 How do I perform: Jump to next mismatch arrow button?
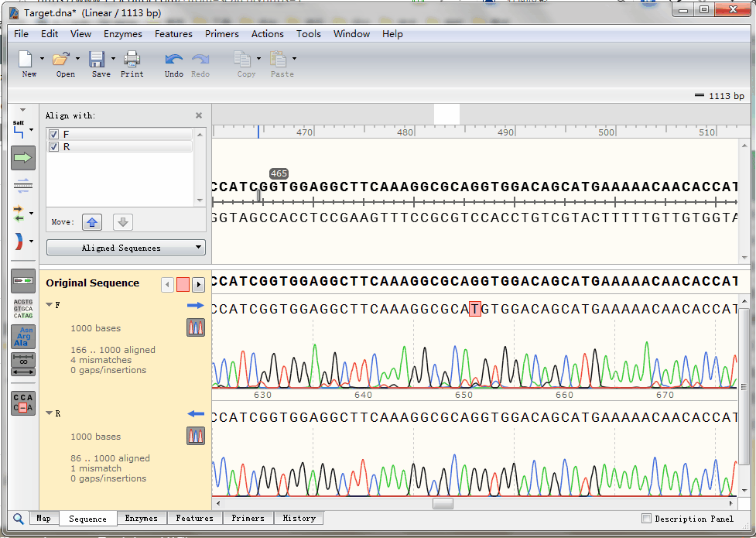[198, 284]
